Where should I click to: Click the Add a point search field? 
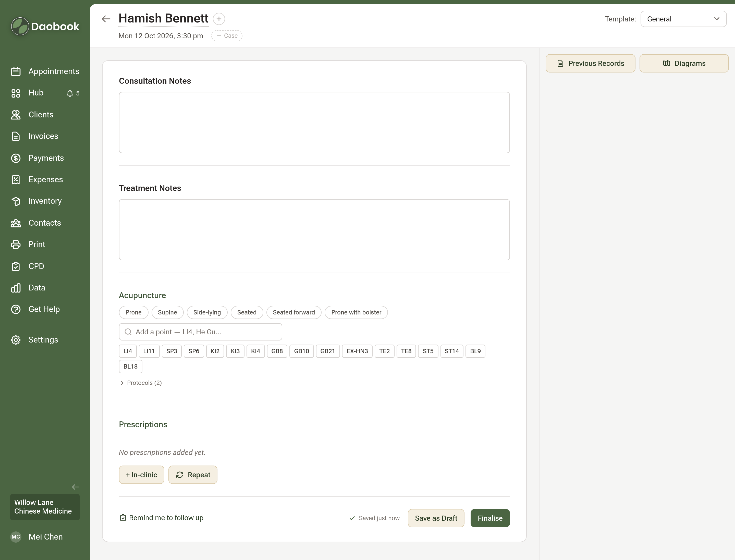pyautogui.click(x=200, y=332)
